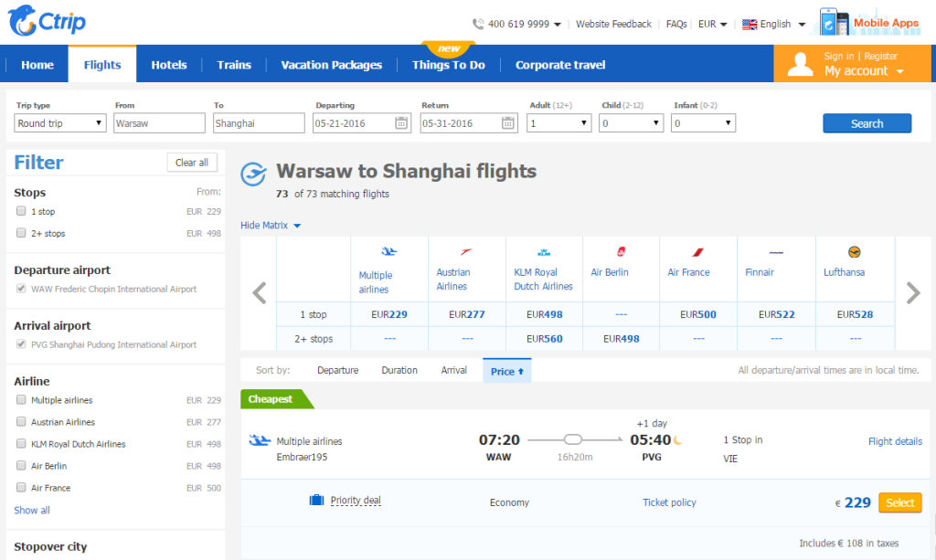Click the phone icon beside 400 619 9999
Viewport: 936px width, 560px height.
[478, 24]
